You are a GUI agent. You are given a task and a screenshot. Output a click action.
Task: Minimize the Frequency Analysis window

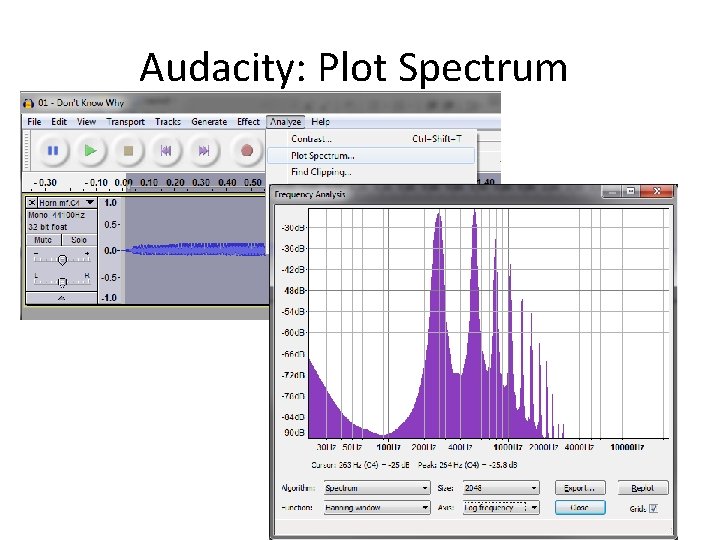point(611,191)
